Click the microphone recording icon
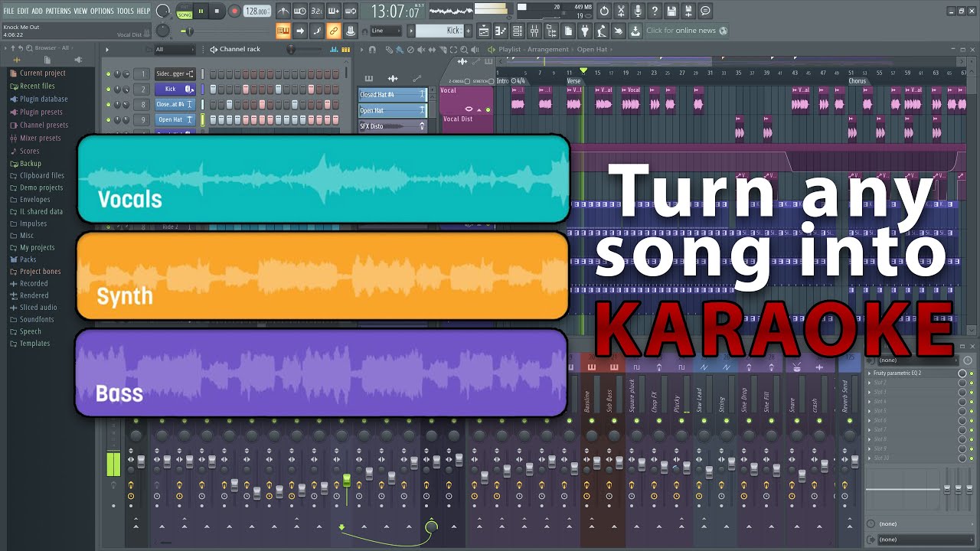Image resolution: width=980 pixels, height=551 pixels. (638, 11)
